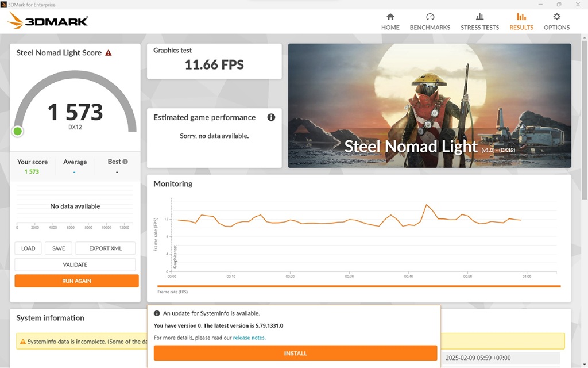
Task: Select the BENCHMARKS menu label
Action: tap(430, 28)
